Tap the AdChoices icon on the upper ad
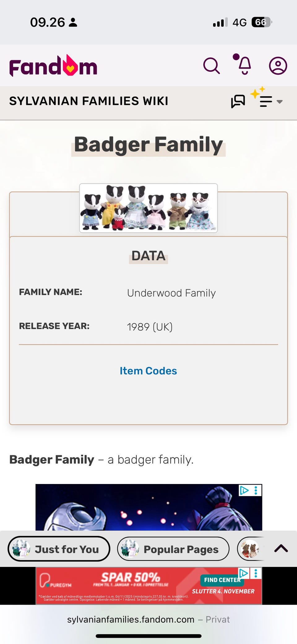 pos(244,490)
